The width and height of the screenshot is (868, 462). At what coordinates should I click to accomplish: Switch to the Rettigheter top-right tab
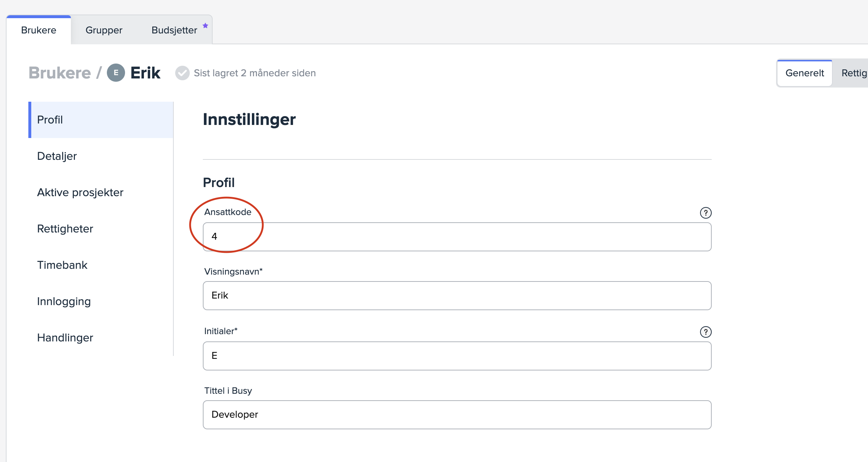(854, 73)
